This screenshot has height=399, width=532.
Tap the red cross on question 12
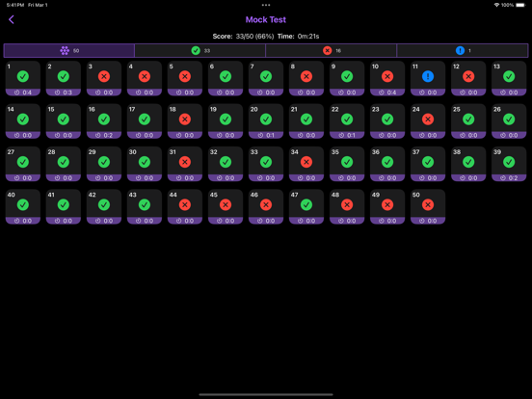pos(468,76)
